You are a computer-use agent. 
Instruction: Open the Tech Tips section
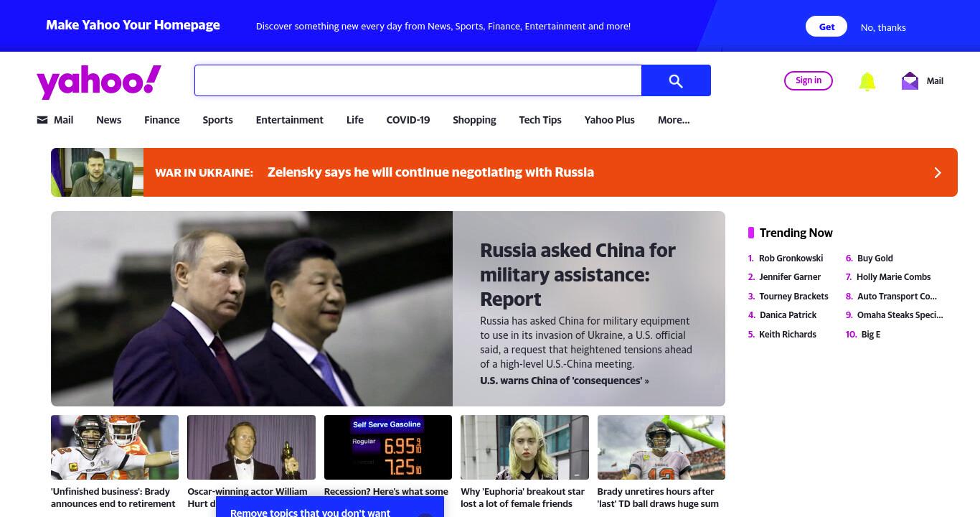pyautogui.click(x=540, y=120)
